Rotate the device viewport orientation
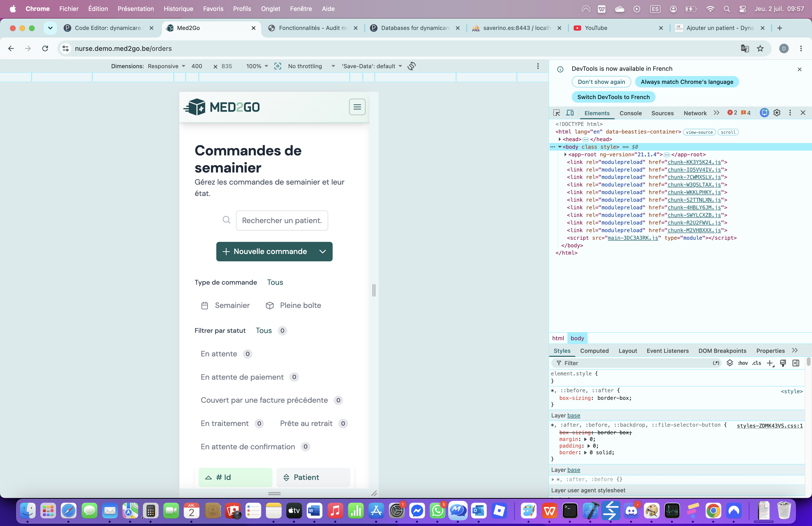Screen dimensions: 812x526 [x=412, y=66]
